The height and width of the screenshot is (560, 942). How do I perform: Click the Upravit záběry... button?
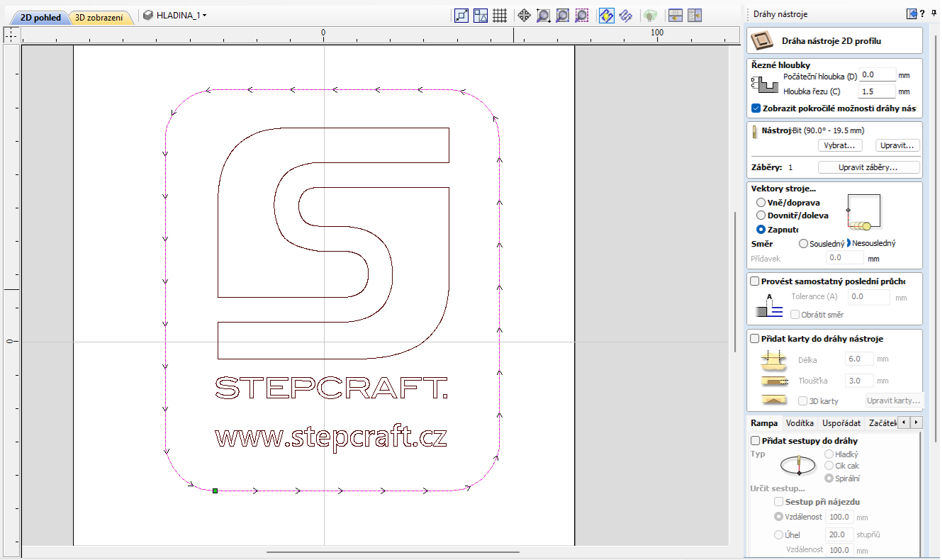point(868,168)
